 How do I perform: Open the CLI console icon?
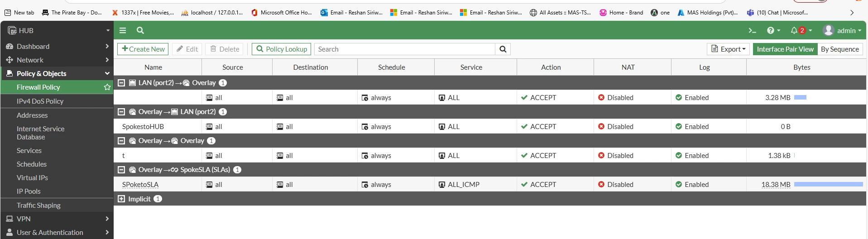coord(752,30)
